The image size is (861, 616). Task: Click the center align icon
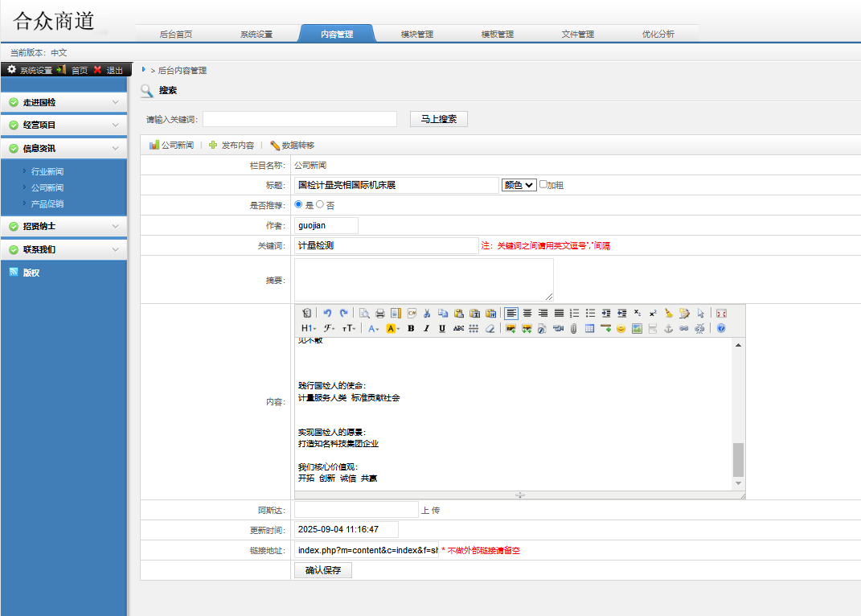coord(527,313)
